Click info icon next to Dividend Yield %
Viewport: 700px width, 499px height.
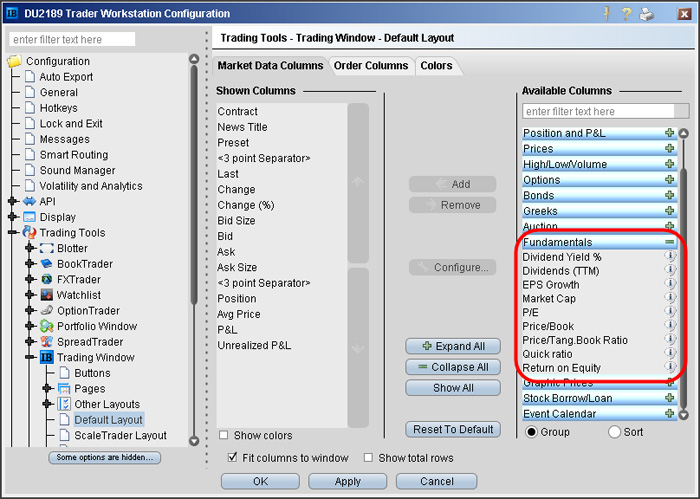click(670, 256)
